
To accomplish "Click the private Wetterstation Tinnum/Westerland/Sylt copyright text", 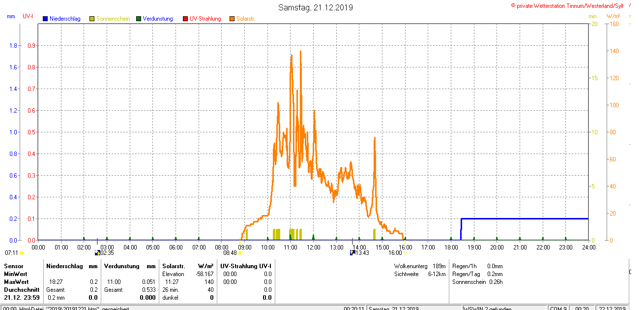I will tap(567, 6).
